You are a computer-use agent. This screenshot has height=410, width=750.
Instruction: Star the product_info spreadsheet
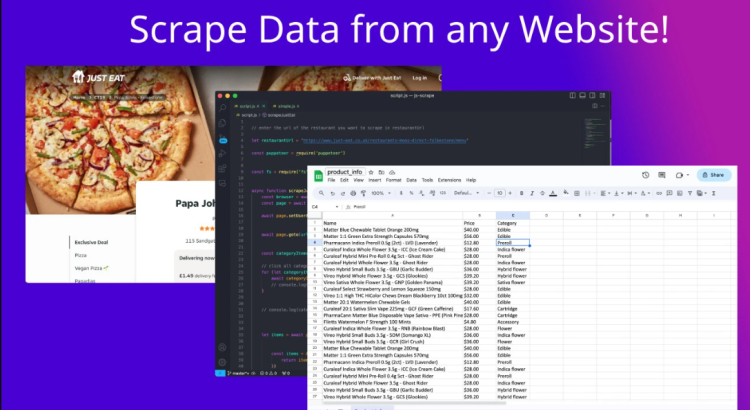(371, 172)
